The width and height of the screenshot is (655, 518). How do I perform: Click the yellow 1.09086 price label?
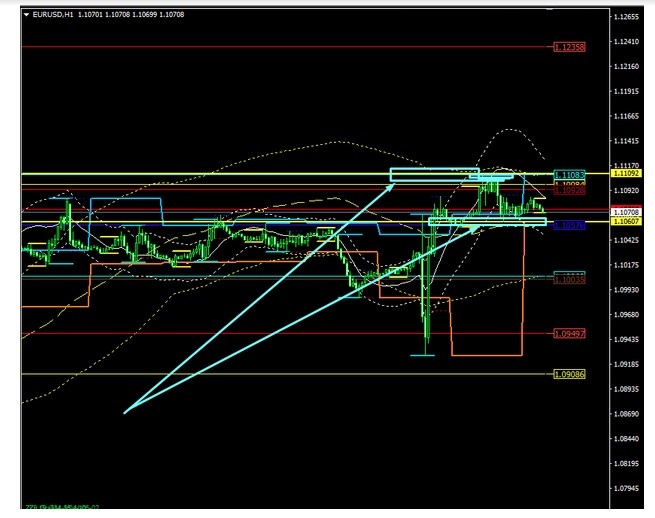(x=569, y=374)
